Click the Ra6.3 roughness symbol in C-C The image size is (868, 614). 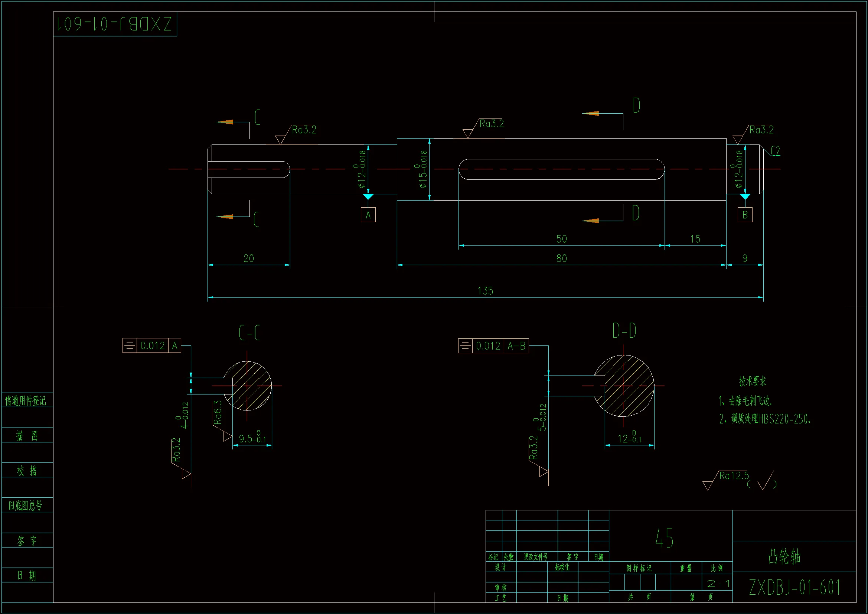click(x=218, y=413)
